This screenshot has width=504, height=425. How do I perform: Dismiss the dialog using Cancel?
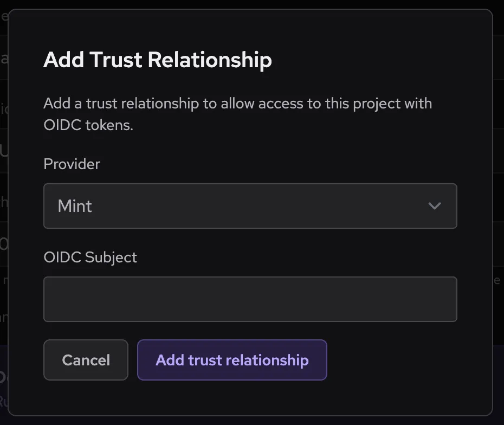point(86,360)
